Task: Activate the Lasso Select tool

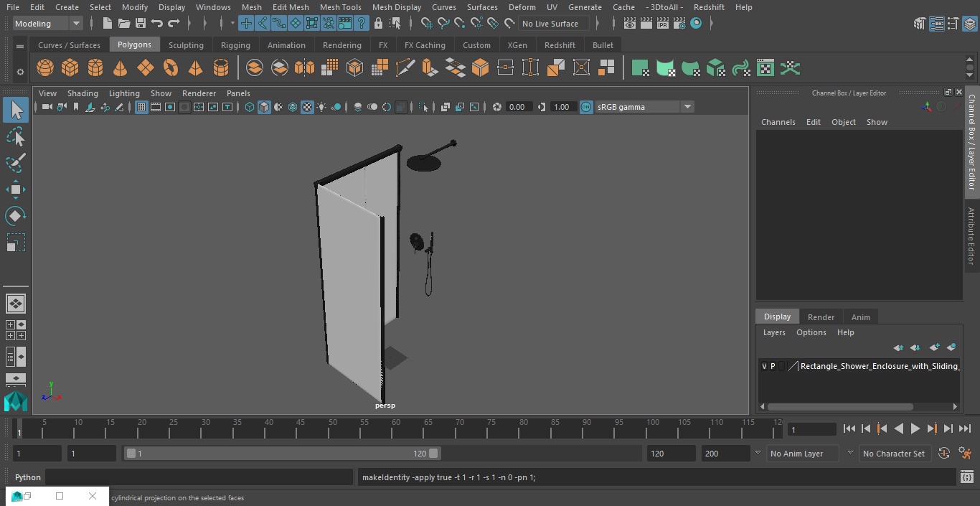Action: point(16,136)
